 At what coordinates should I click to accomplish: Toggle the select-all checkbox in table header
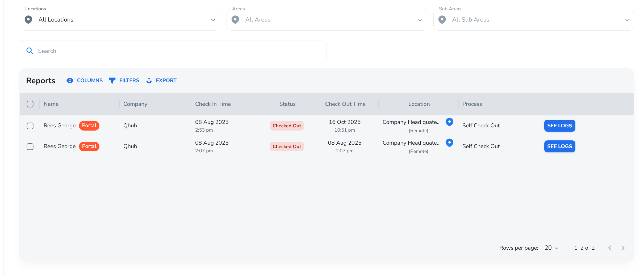[x=30, y=104]
